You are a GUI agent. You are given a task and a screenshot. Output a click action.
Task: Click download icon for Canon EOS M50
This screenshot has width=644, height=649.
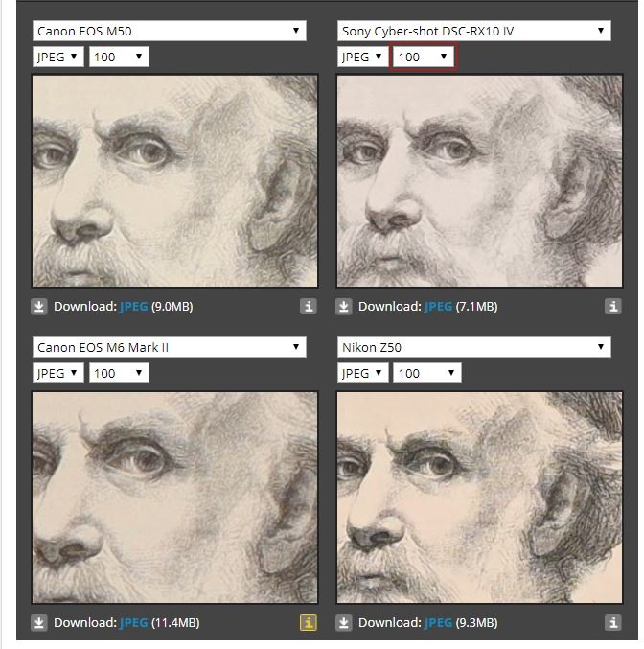[39, 307]
